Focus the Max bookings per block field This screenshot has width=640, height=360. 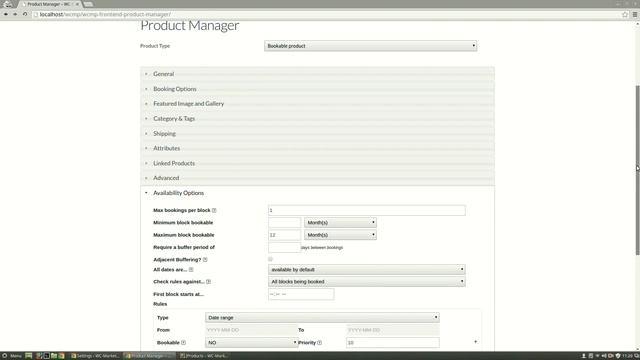pos(367,210)
